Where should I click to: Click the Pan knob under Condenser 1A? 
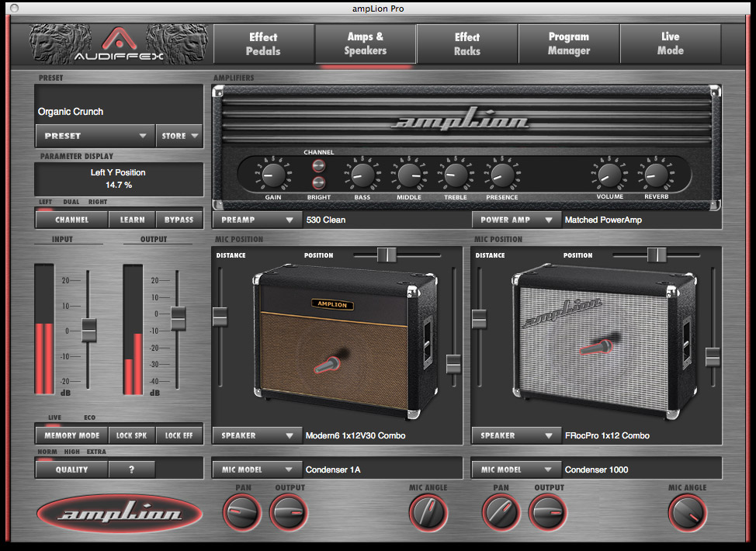pos(242,512)
